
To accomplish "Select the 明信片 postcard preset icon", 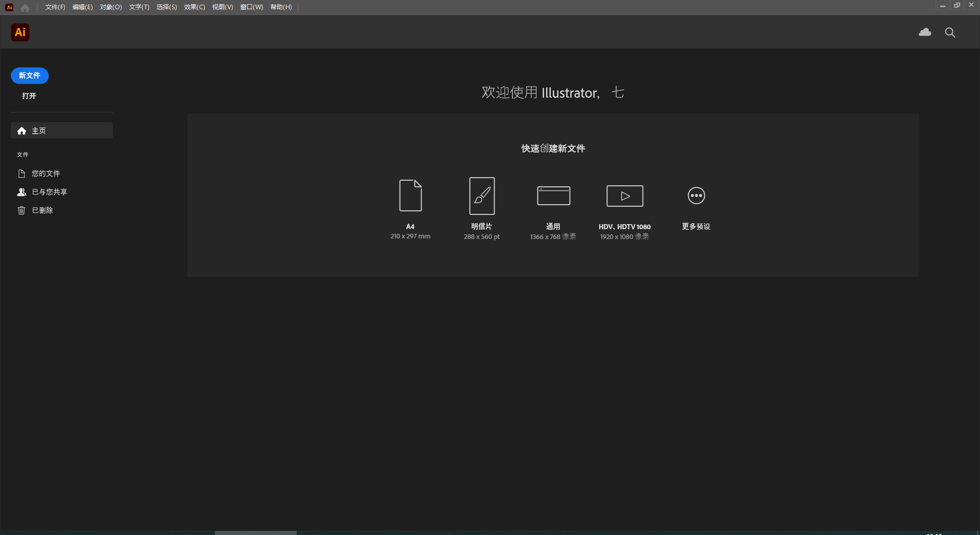I will [481, 196].
